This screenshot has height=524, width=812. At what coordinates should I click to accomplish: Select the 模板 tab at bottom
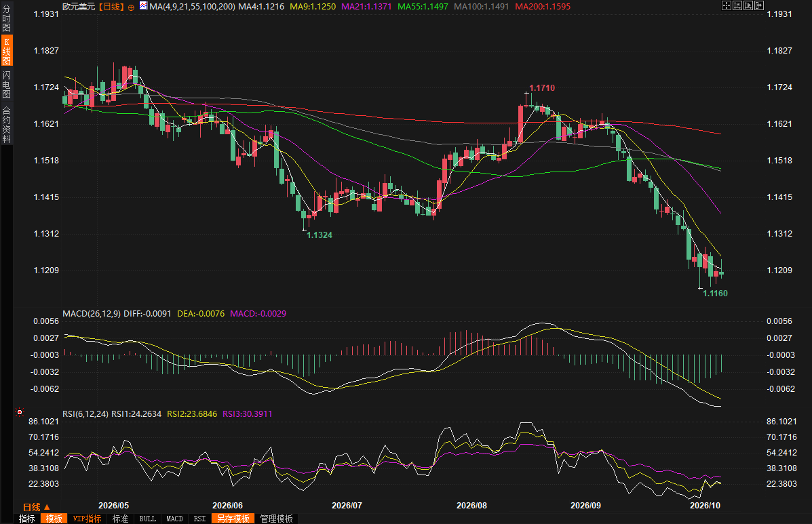tap(54, 519)
